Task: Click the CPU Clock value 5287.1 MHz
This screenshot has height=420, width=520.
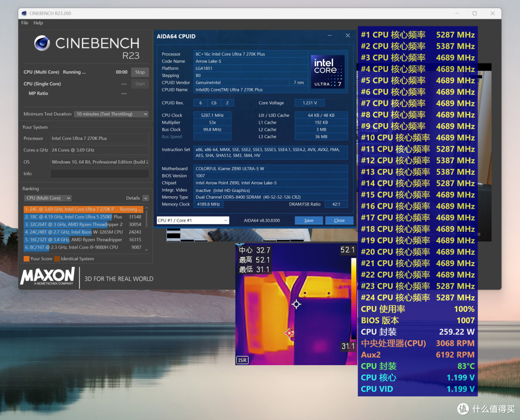Action: [212, 115]
